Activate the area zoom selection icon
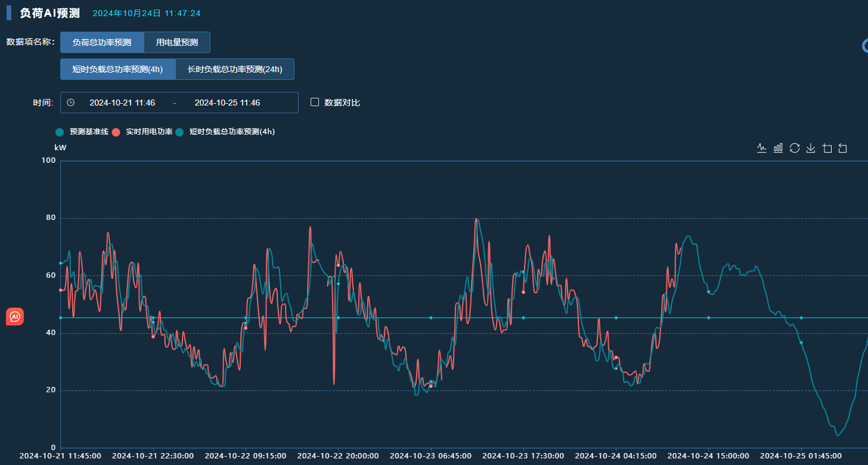The image size is (868, 465). 827,148
